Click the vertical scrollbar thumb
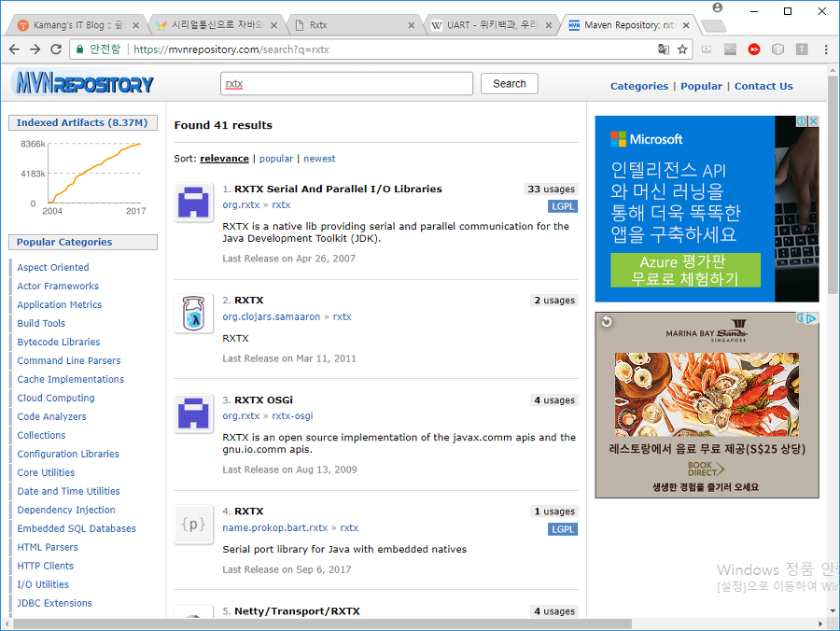 click(x=833, y=185)
